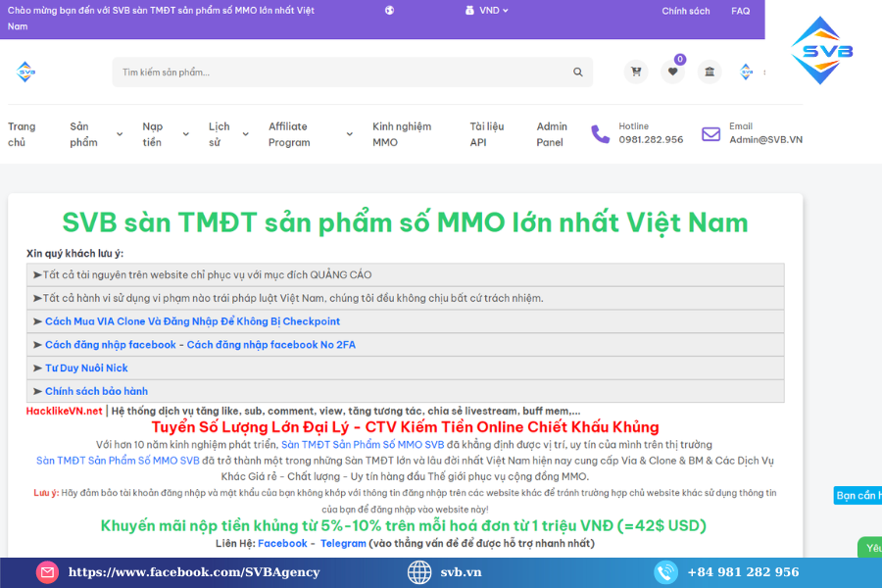Viewport: 882px width, 588px height.
Task: Open Cách đăng nhập facebook link
Action: [x=110, y=344]
